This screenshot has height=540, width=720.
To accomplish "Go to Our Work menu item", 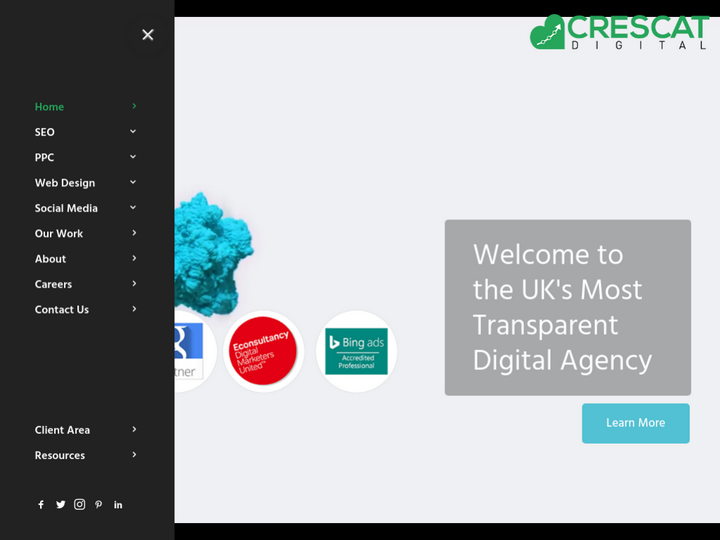I will [59, 234].
